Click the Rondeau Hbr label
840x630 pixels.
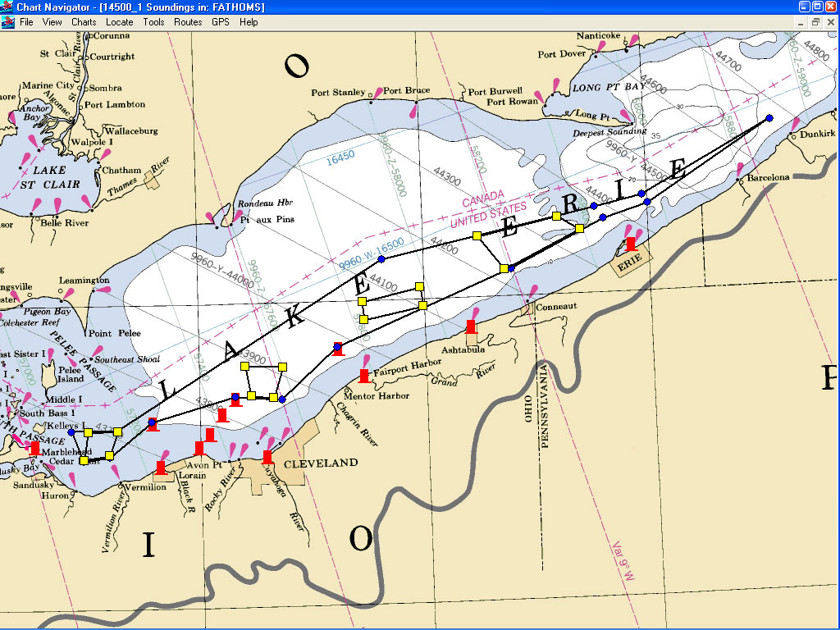coord(265,203)
